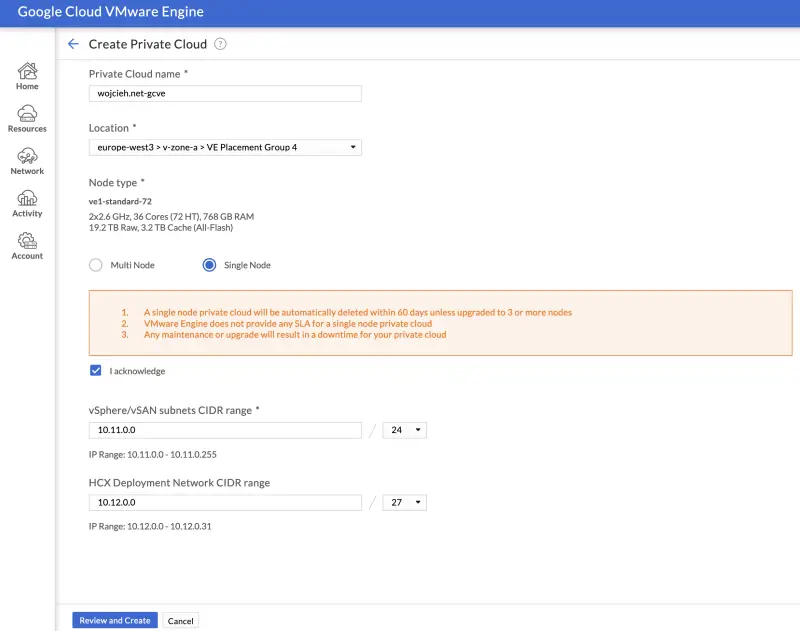Open the Location dropdown
Screen dimensions: 800x631
[x=225, y=146]
